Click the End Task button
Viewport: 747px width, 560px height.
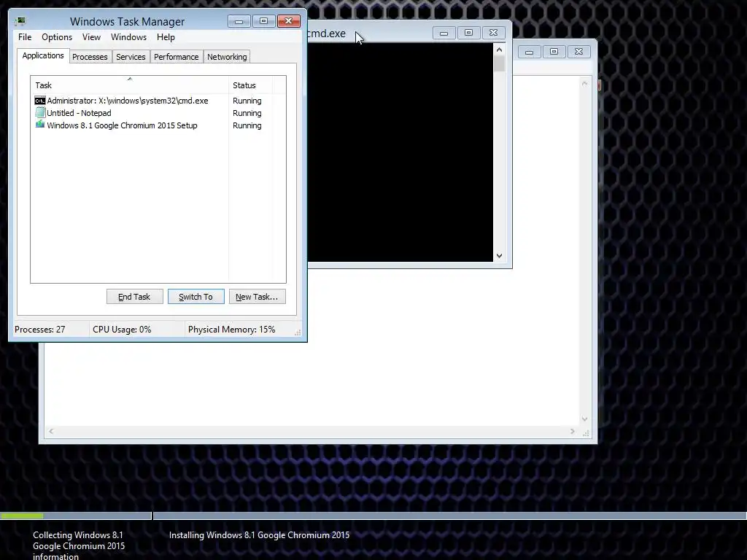tap(134, 297)
